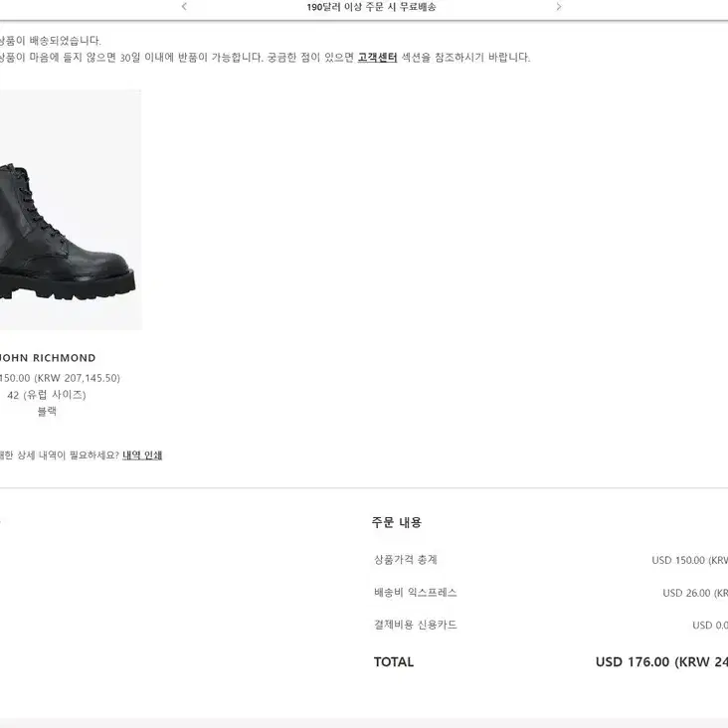Select the JOHN RICHMOND brand name
The height and width of the screenshot is (728, 728).
click(x=48, y=358)
